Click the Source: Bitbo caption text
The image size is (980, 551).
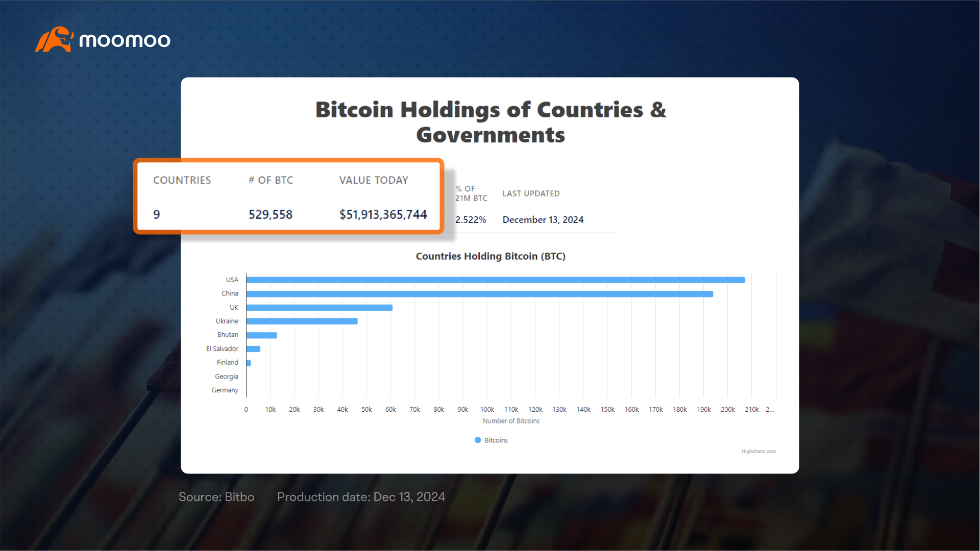coord(216,497)
